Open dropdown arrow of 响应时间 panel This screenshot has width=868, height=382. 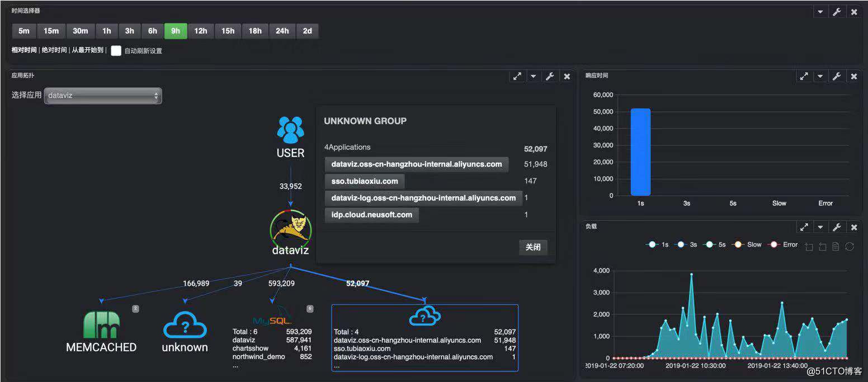tap(820, 77)
